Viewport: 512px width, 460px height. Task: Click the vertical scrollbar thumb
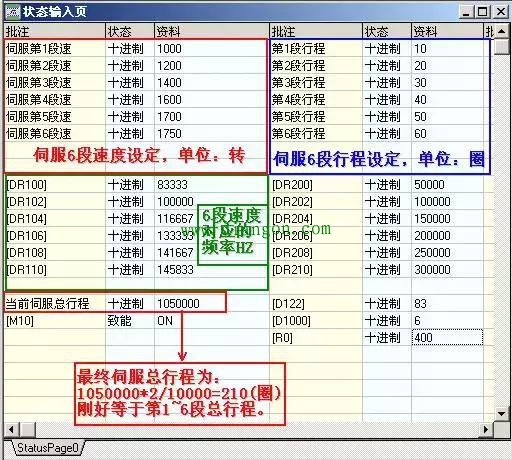point(501,47)
